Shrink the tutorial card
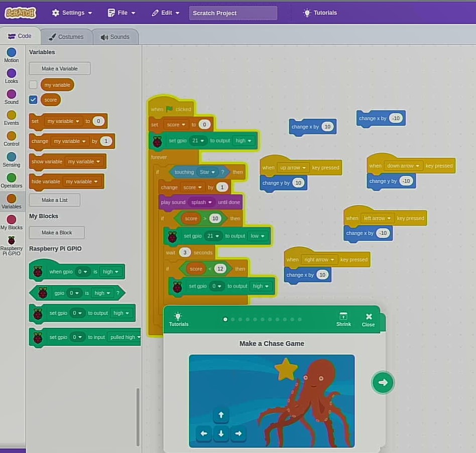The width and height of the screenshot is (476, 453). tap(343, 319)
